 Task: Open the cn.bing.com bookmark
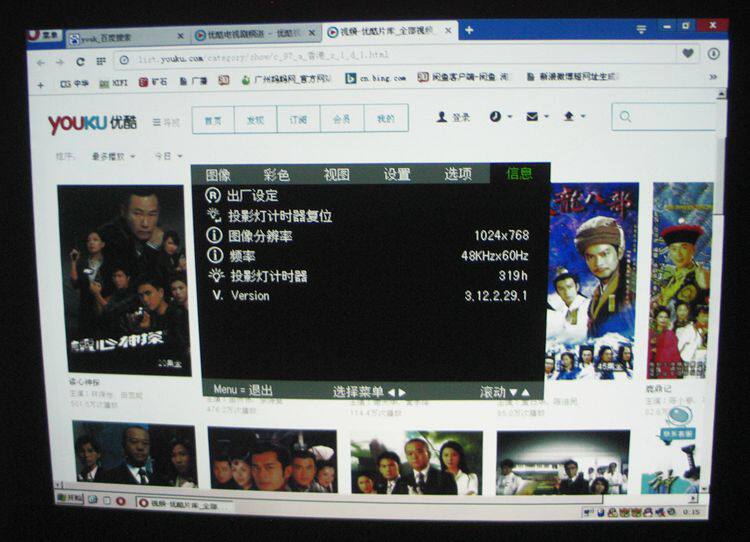tap(376, 78)
